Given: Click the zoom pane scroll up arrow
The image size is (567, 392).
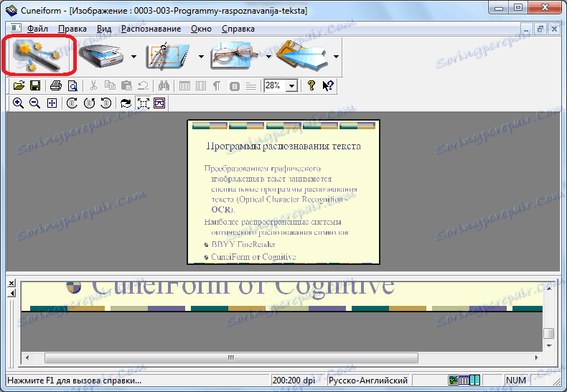Looking at the screenshot, I should pyautogui.click(x=549, y=288).
